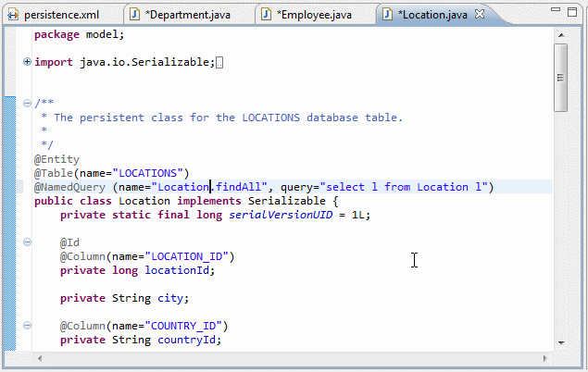Maximize the editor area
Image resolution: width=588 pixels, height=372 pixels.
pyautogui.click(x=572, y=12)
